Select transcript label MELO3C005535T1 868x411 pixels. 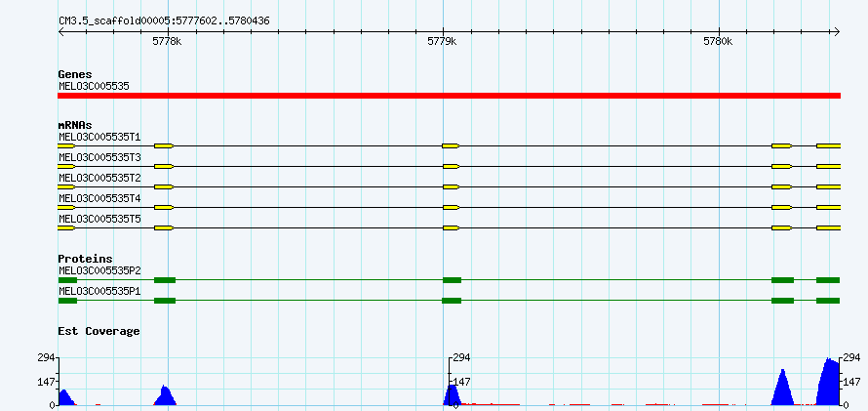point(99,137)
